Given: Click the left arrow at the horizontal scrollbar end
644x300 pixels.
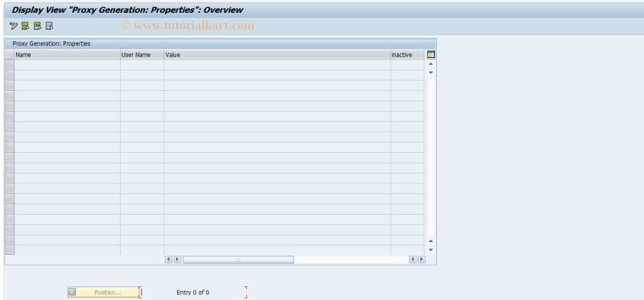Looking at the screenshot, I should point(413,259).
